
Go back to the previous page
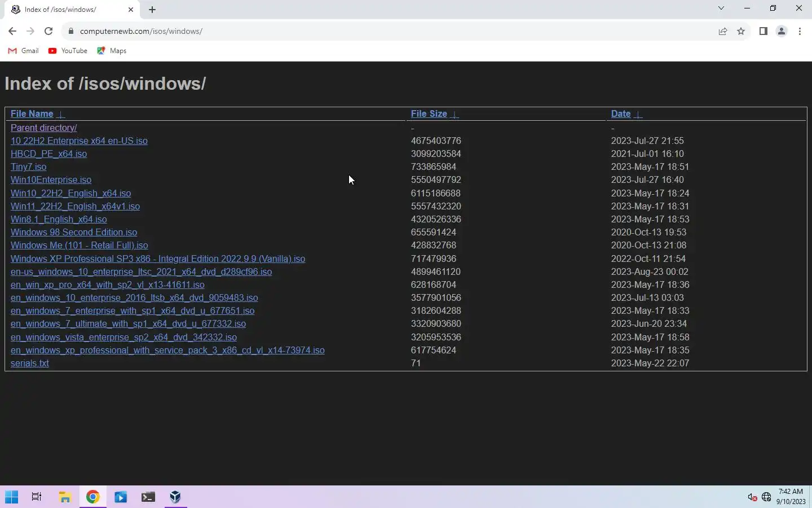coord(12,31)
